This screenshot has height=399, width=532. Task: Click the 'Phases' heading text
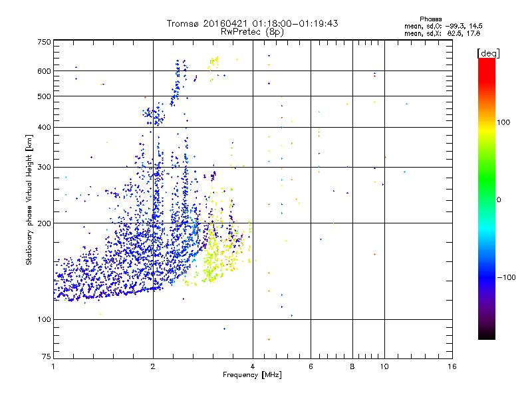(430, 19)
